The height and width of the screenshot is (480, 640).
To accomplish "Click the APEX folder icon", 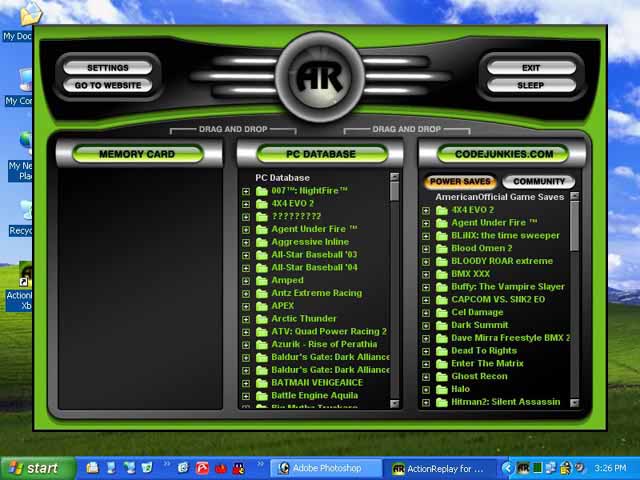I will [262, 306].
